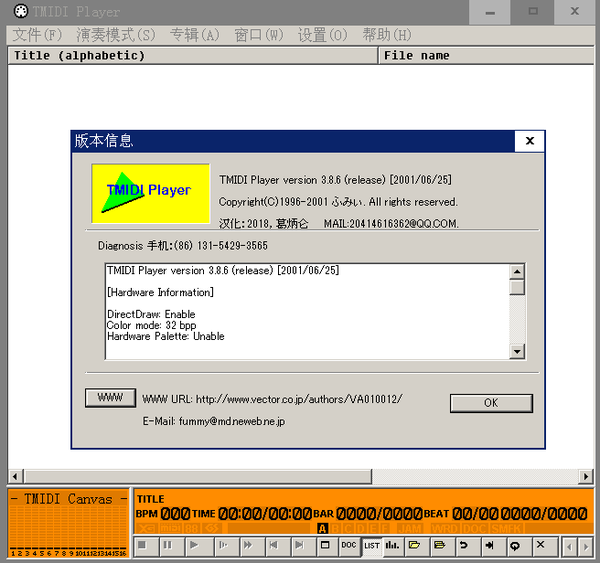Open the 窗口(W) menu
Screen dimensions: 600x563
tap(259, 35)
